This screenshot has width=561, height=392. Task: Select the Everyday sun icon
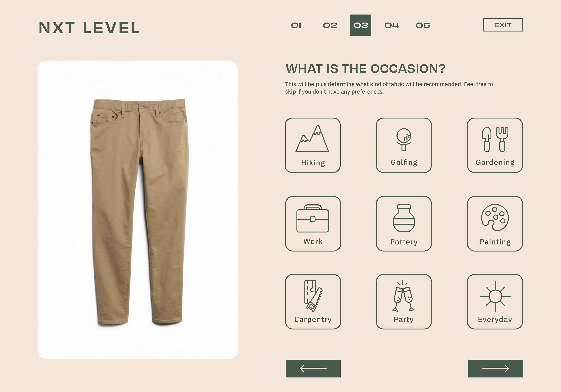pyautogui.click(x=495, y=296)
